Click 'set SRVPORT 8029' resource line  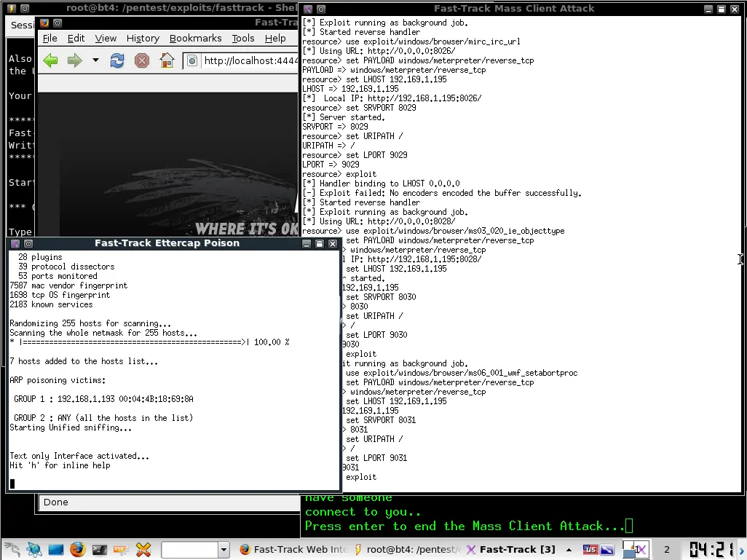(x=359, y=108)
